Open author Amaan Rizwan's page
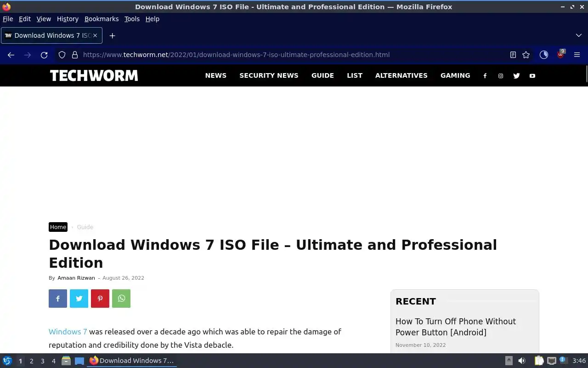The height and width of the screenshot is (368, 588). pyautogui.click(x=76, y=278)
